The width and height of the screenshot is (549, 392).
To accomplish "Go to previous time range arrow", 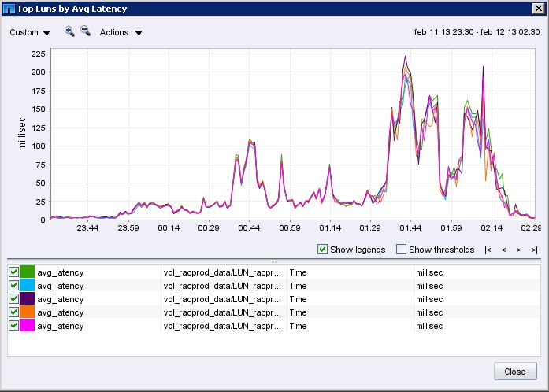I will [x=503, y=250].
